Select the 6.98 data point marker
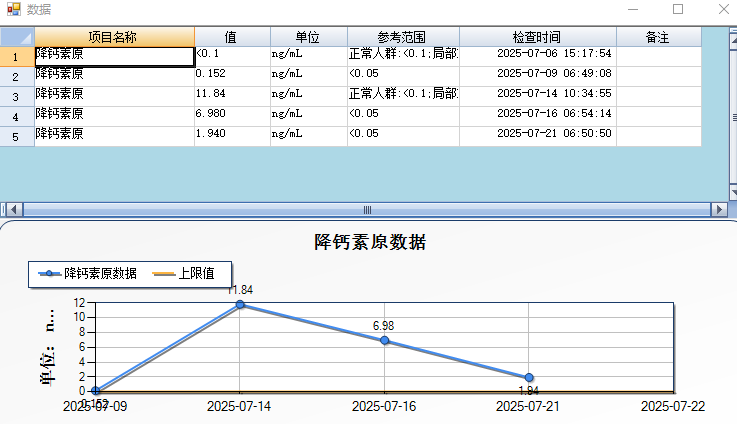Image resolution: width=737 pixels, height=424 pixels. tap(384, 341)
